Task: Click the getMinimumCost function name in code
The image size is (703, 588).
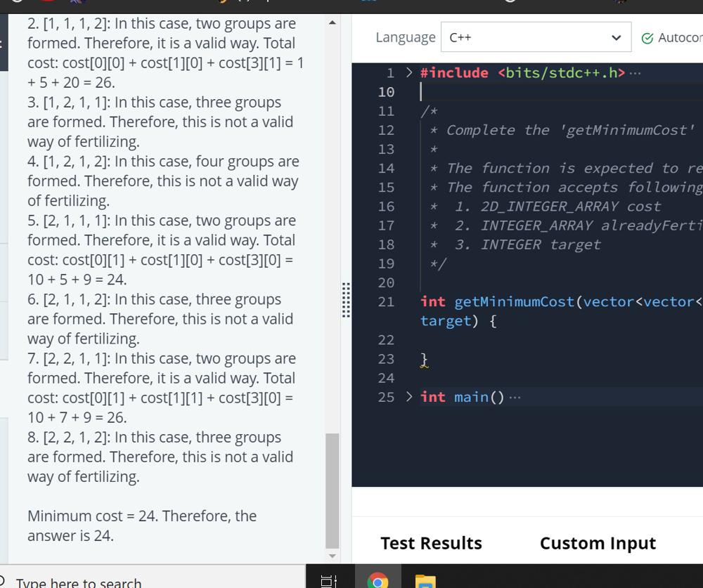Action: [515, 301]
